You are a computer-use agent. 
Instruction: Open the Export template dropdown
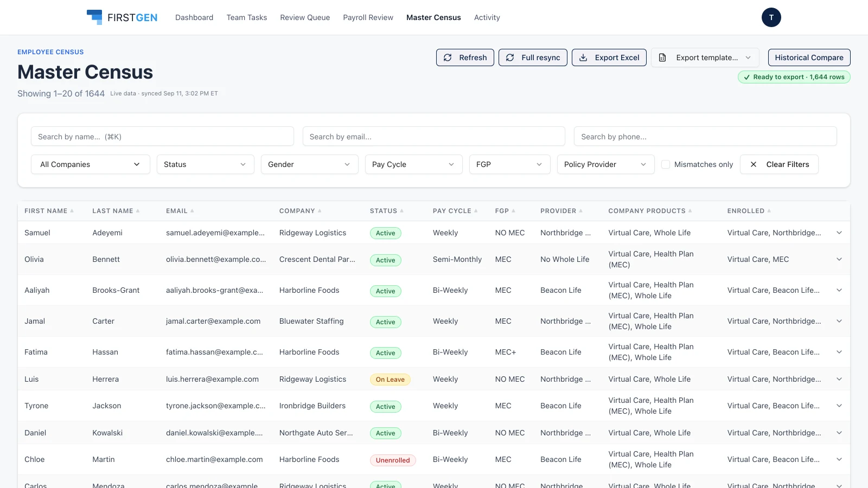coord(705,57)
